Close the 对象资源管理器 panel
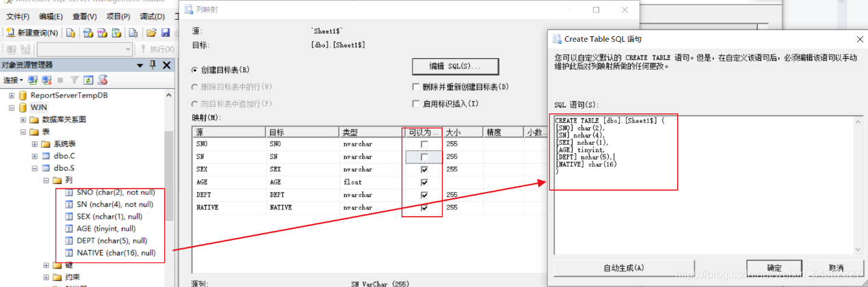868x287 pixels. [x=166, y=65]
